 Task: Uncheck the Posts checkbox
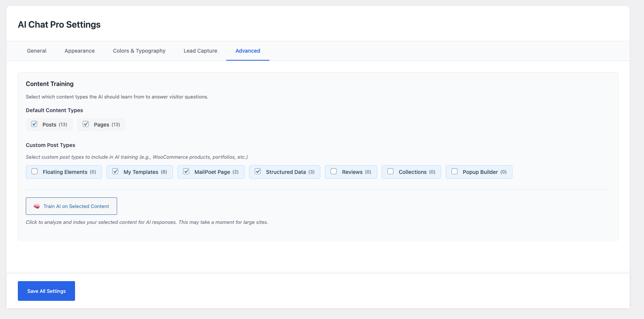34,124
